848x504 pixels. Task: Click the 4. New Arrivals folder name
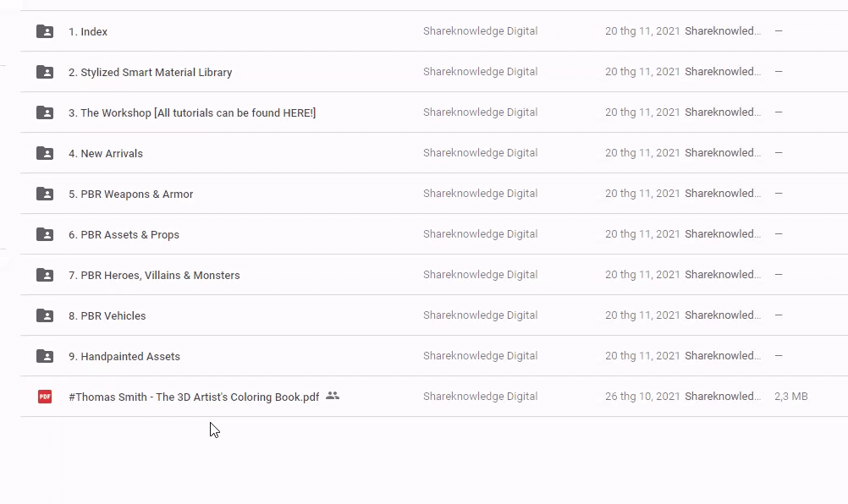point(106,154)
